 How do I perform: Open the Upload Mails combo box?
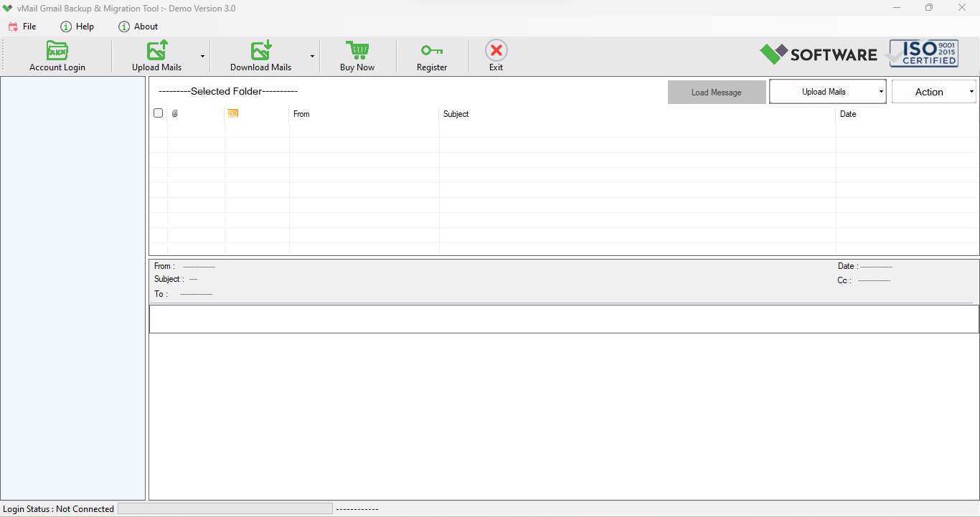[x=828, y=92]
